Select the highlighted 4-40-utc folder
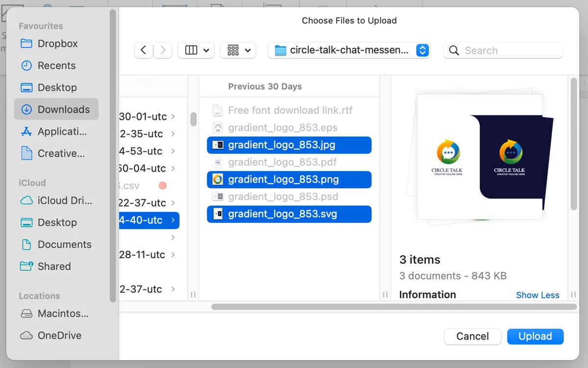The width and height of the screenshot is (588, 368). click(149, 220)
